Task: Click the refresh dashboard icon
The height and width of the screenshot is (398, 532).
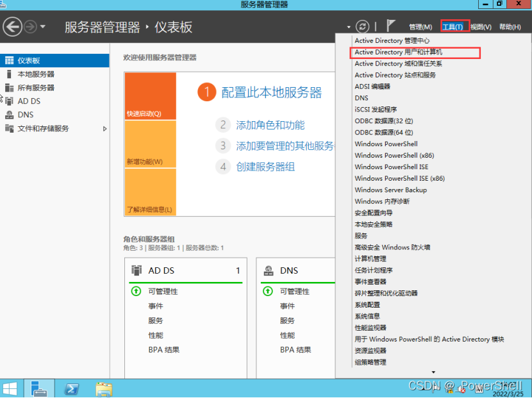Action: click(x=362, y=26)
